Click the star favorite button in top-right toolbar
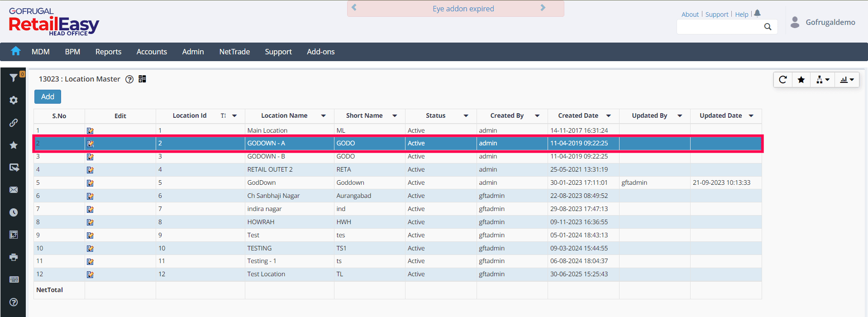This screenshot has height=317, width=868. click(801, 80)
